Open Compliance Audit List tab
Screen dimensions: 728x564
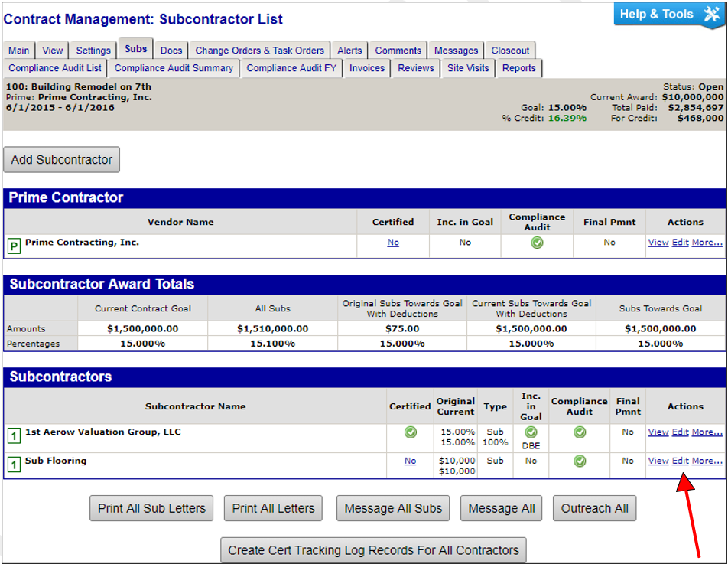[x=55, y=68]
